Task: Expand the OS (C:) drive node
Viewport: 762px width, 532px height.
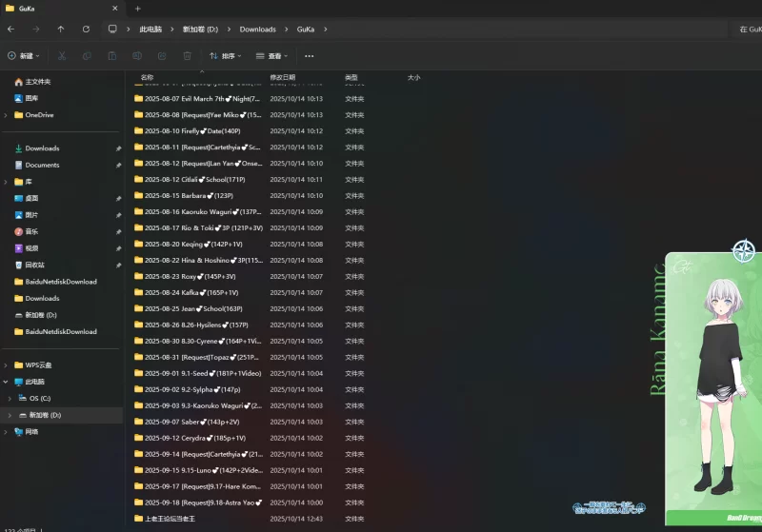Action: click(10, 399)
